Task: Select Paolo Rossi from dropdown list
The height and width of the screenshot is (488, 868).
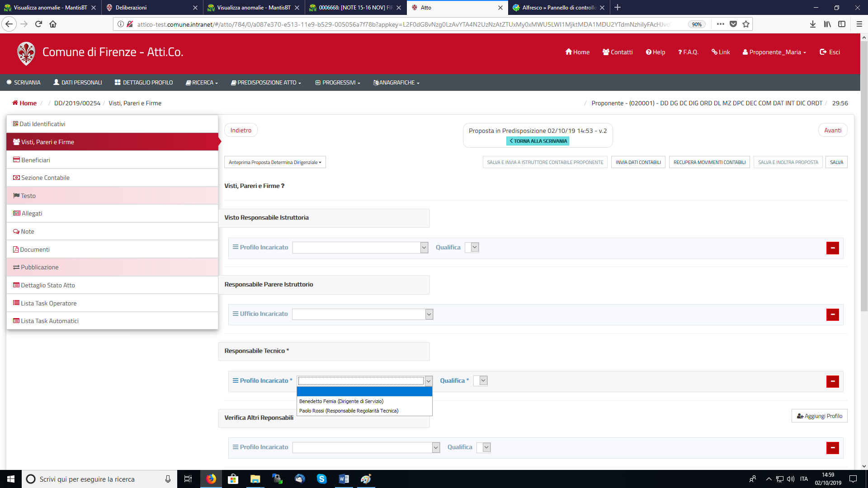Action: [349, 411]
